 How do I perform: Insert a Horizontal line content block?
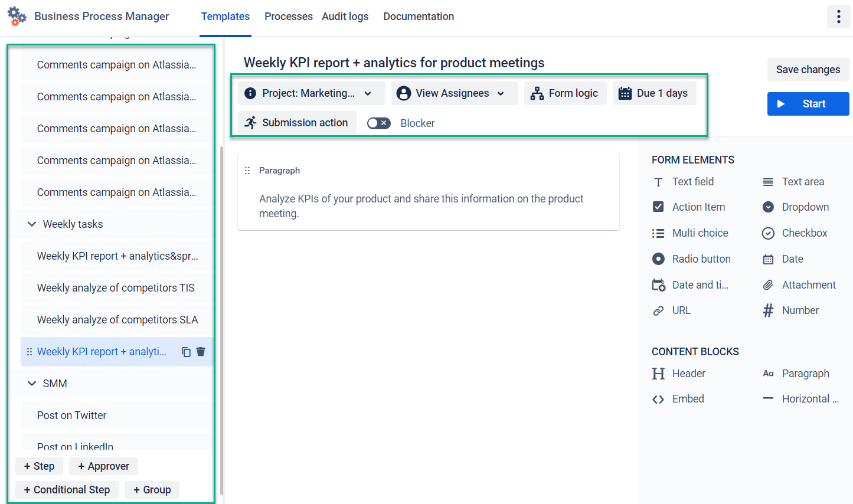800,399
